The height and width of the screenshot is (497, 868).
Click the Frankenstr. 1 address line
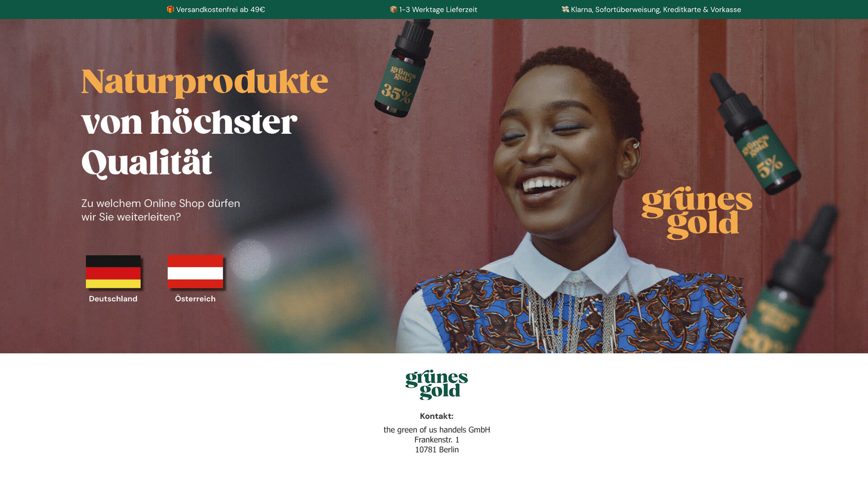437,440
